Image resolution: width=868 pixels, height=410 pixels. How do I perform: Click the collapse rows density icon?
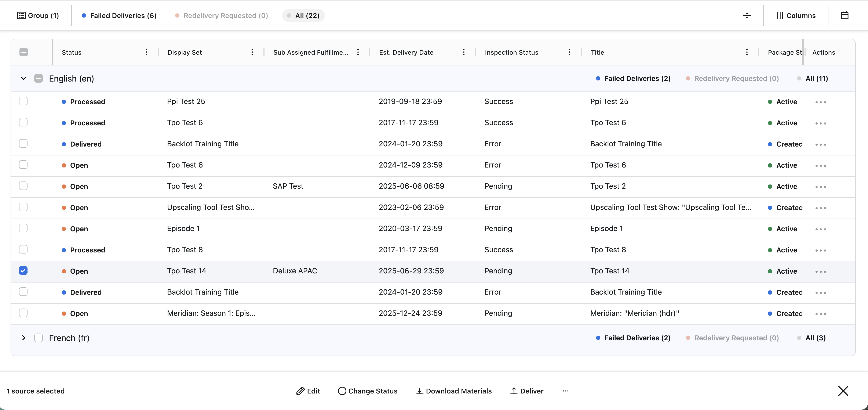click(x=747, y=15)
